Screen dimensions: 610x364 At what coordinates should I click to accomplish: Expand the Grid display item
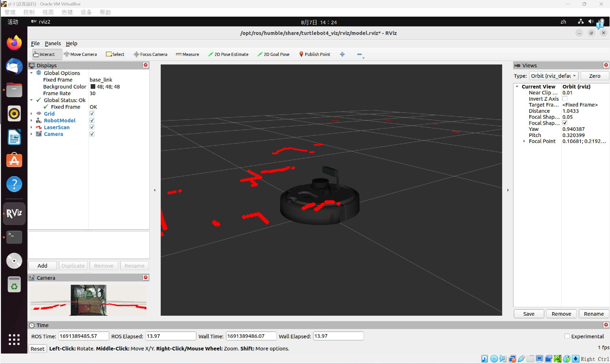(x=31, y=113)
